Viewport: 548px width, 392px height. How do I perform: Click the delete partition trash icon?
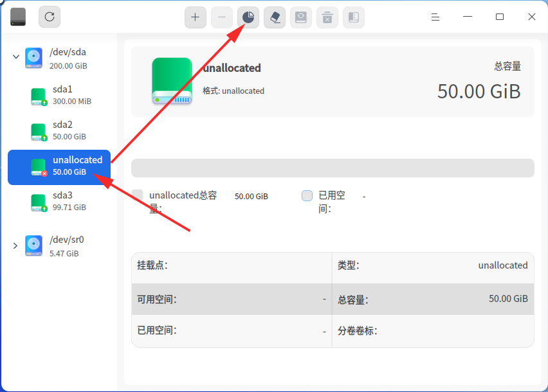[x=327, y=17]
